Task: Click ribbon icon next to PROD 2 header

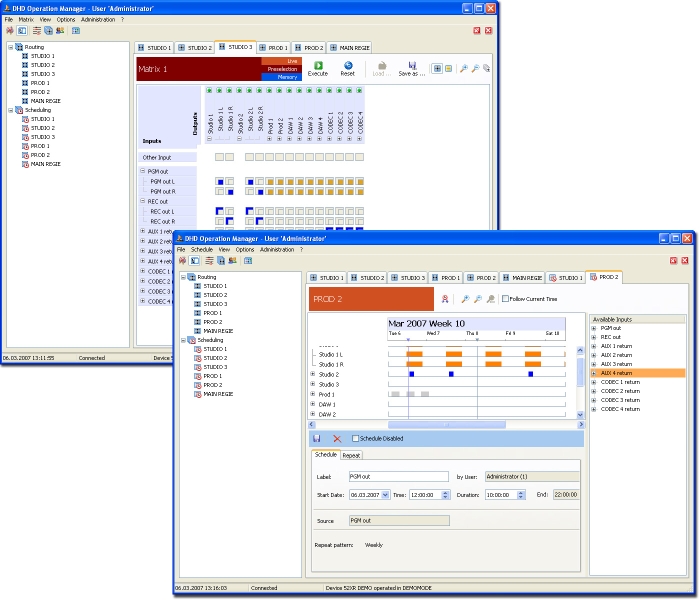Action: [x=445, y=299]
